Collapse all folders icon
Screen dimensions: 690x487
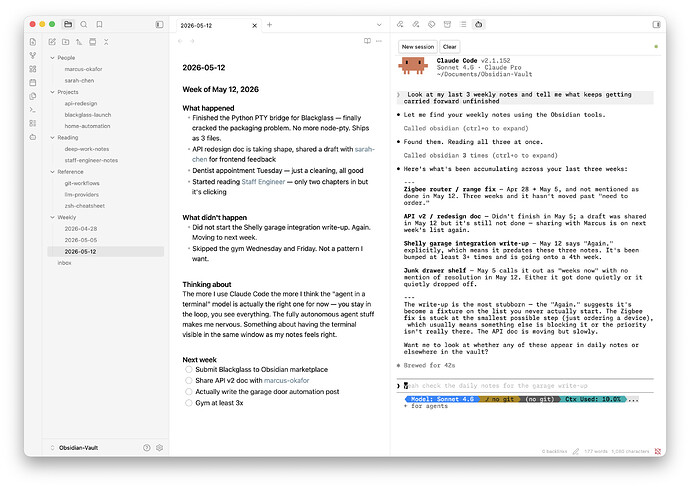pyautogui.click(x=106, y=42)
